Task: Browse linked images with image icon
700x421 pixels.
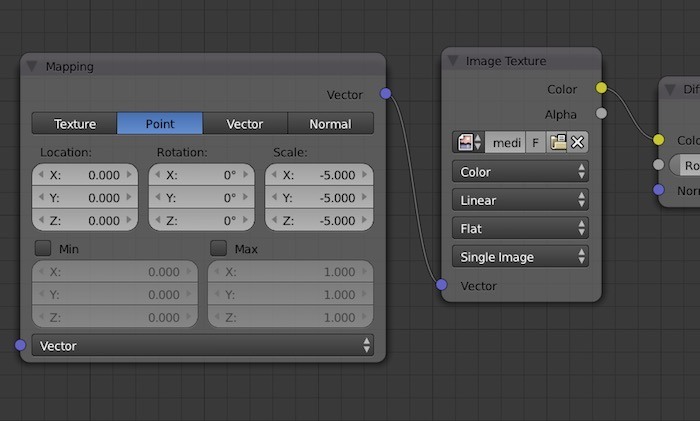Action: [x=469, y=142]
